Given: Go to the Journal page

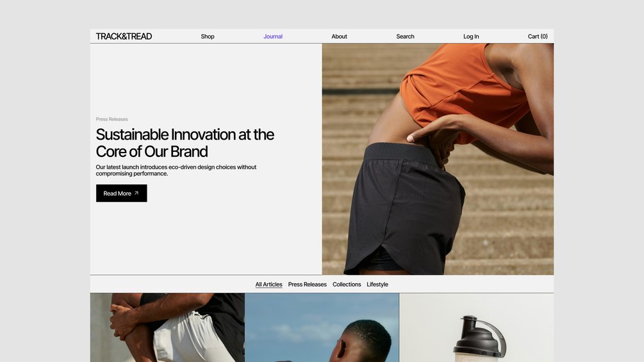Looking at the screenshot, I should pos(273,36).
